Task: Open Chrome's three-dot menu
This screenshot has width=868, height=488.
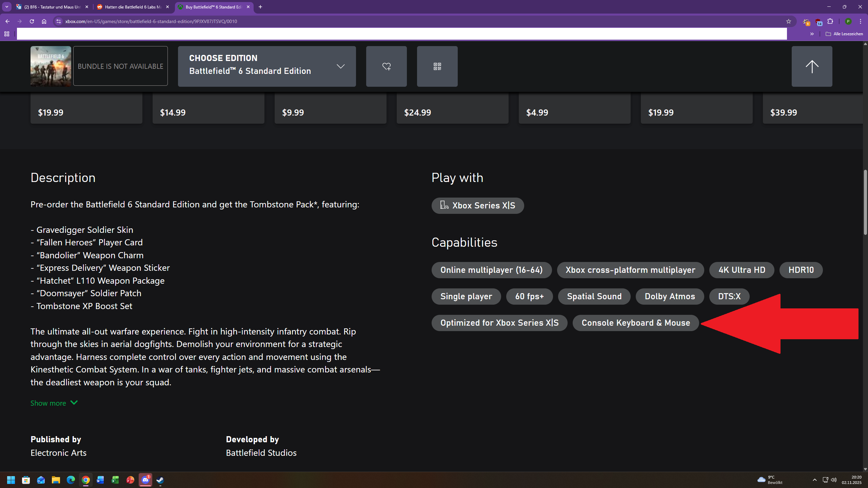Action: (x=860, y=21)
